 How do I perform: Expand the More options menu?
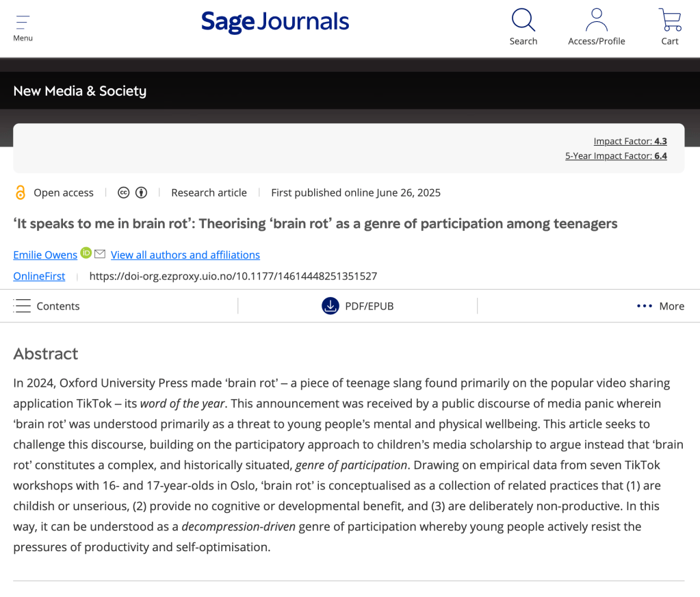click(660, 306)
